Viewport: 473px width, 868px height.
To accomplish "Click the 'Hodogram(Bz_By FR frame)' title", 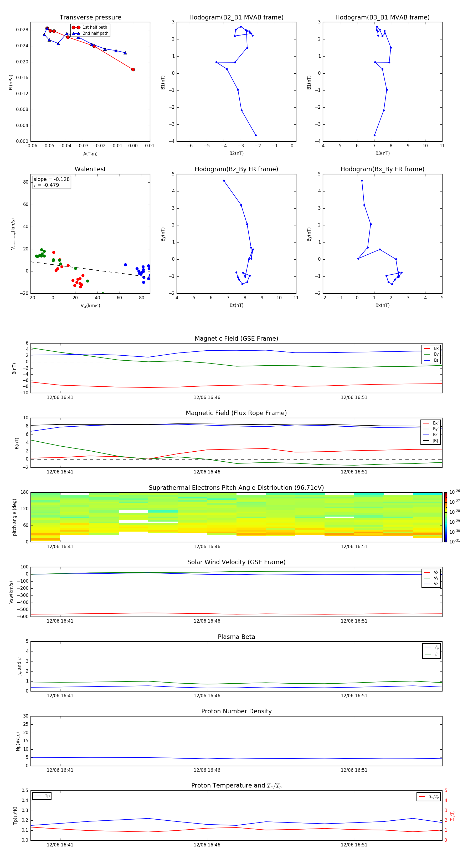I will click(x=236, y=169).
